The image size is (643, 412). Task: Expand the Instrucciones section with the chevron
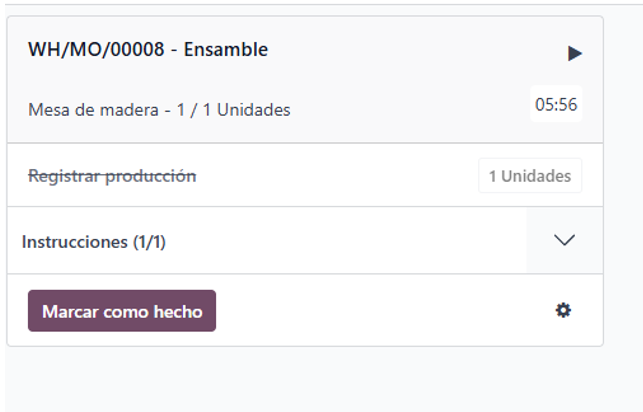click(564, 240)
